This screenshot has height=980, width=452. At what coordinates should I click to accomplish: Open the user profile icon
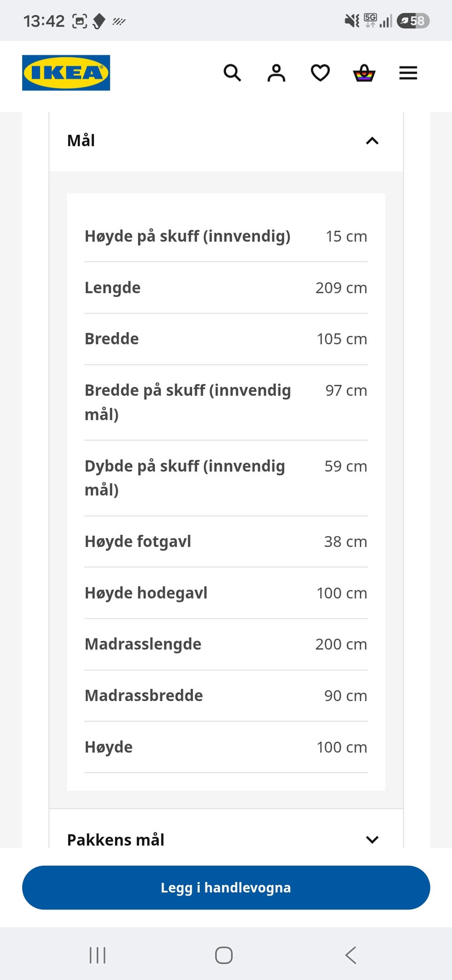tap(276, 73)
